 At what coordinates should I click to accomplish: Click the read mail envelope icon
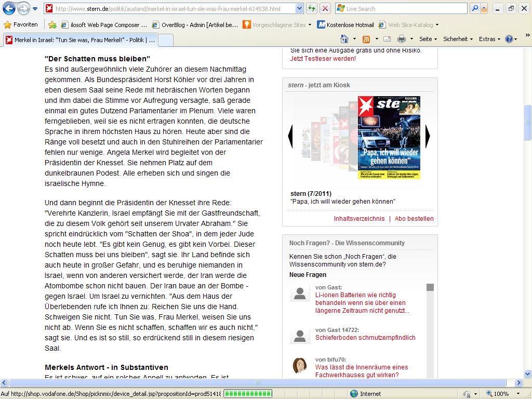tap(387, 39)
